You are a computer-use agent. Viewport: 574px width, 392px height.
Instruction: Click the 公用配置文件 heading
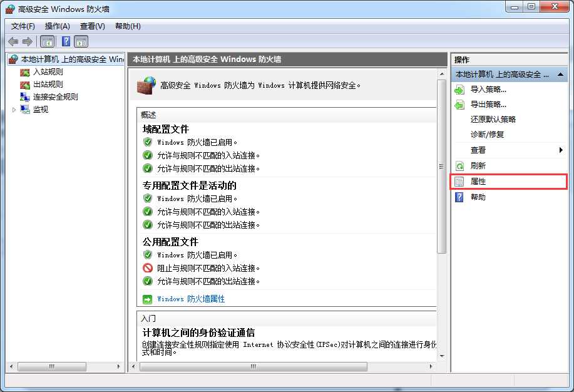click(170, 242)
